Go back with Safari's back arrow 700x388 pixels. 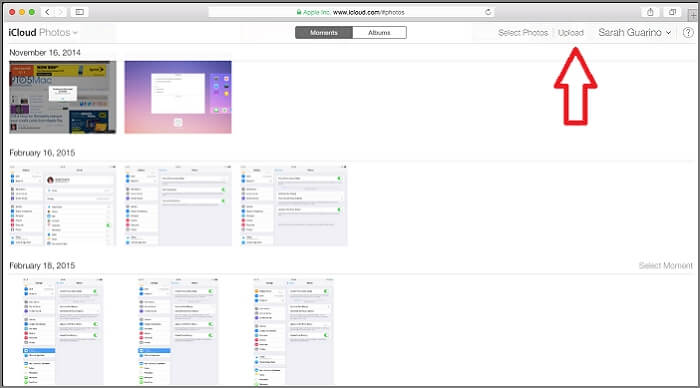click(x=47, y=12)
